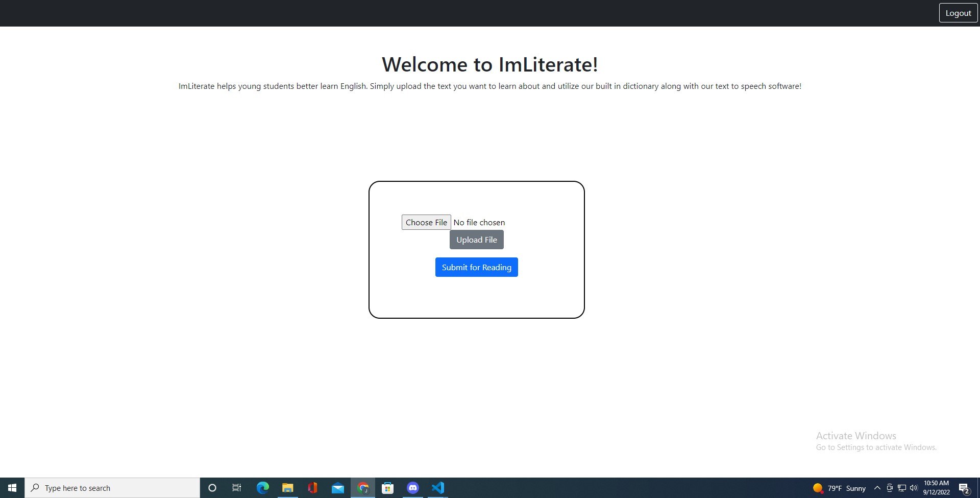Viewport: 980px width, 498px height.
Task: Open the 79°F Sunny weather widget
Action: click(840, 488)
